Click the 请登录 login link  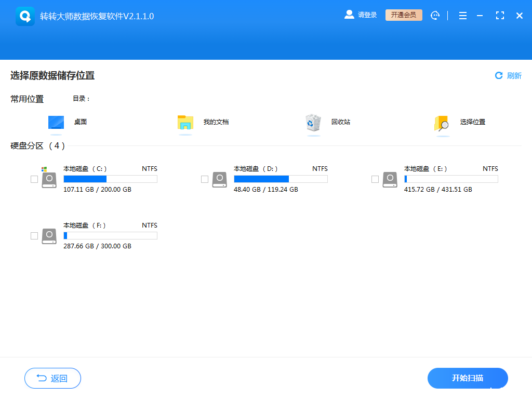[367, 15]
